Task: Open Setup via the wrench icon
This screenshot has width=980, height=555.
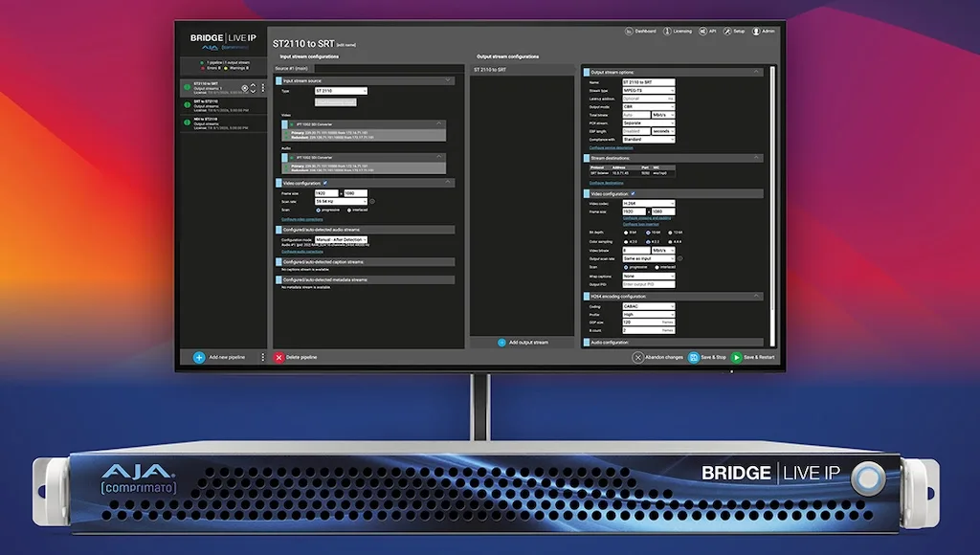Action: (727, 32)
